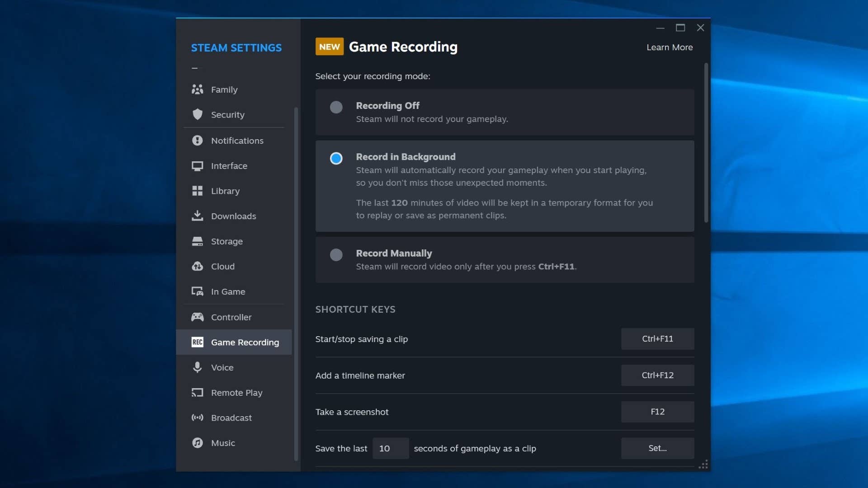Change the F12 screenshot shortcut
This screenshot has height=488, width=868.
point(657,412)
